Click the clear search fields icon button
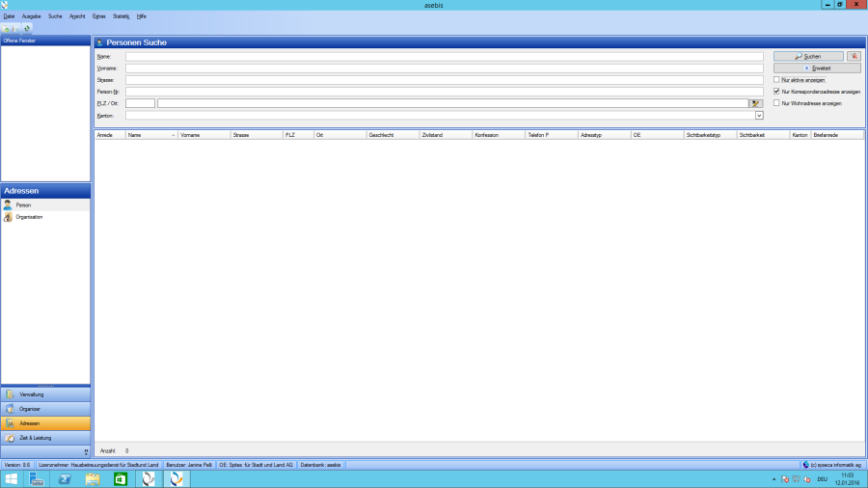 854,56
